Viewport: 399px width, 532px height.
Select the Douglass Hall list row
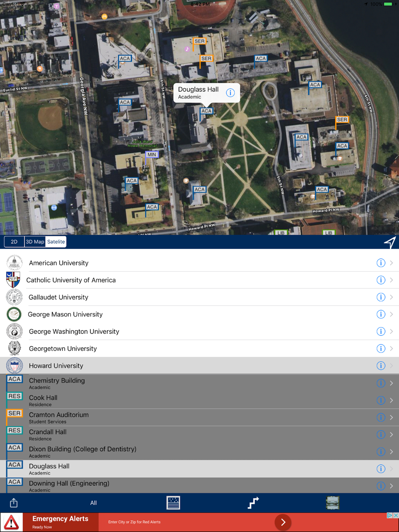coord(199,469)
